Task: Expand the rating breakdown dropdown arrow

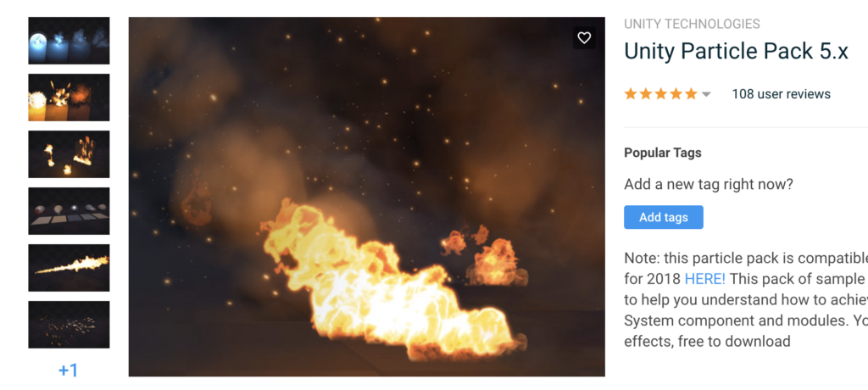Action: tap(706, 95)
